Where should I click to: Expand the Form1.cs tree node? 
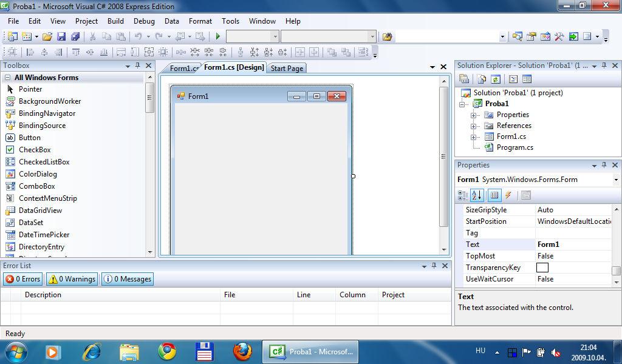point(473,137)
